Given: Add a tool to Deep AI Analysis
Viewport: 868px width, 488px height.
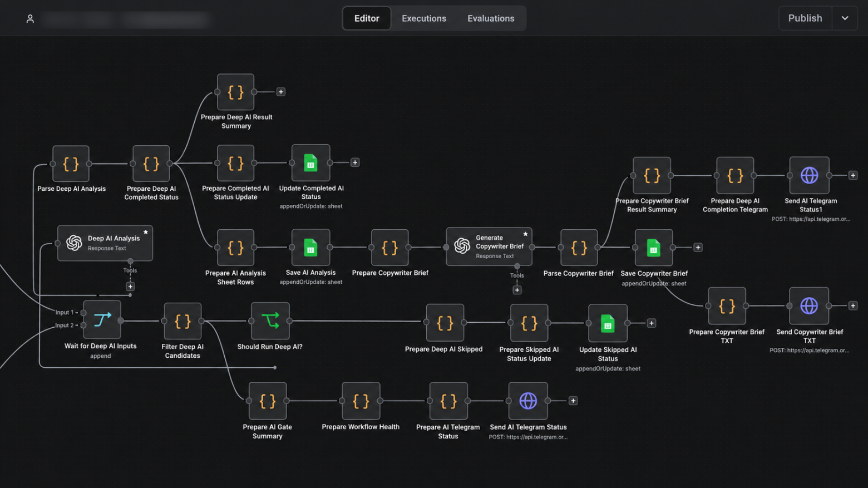Looking at the screenshot, I should tap(130, 287).
